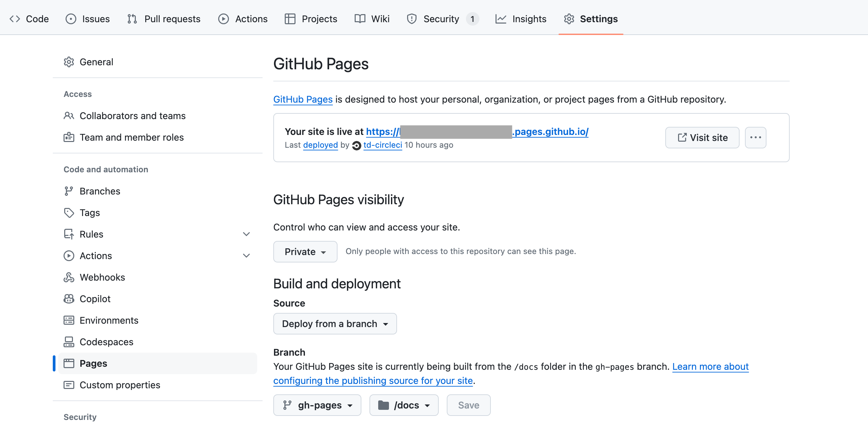
Task: Click the Webhooks icon in sidebar
Action: (x=69, y=277)
